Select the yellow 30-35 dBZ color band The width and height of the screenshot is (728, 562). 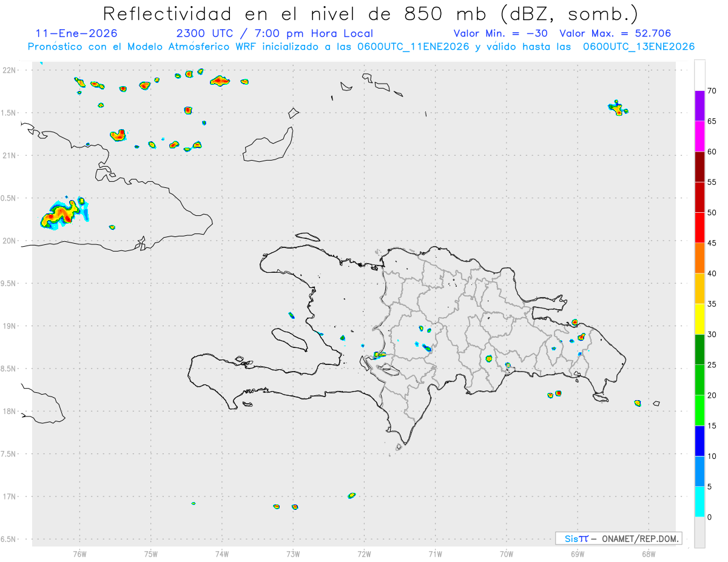tap(699, 319)
